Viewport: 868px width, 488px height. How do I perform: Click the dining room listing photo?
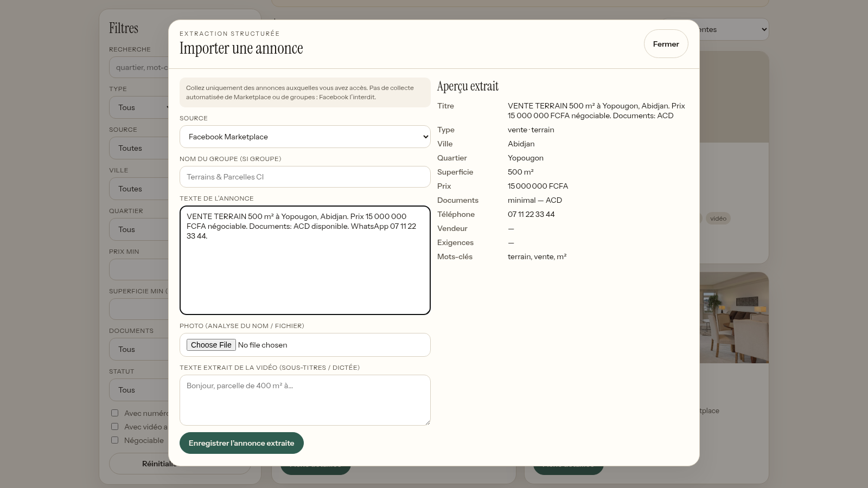pos(734,318)
